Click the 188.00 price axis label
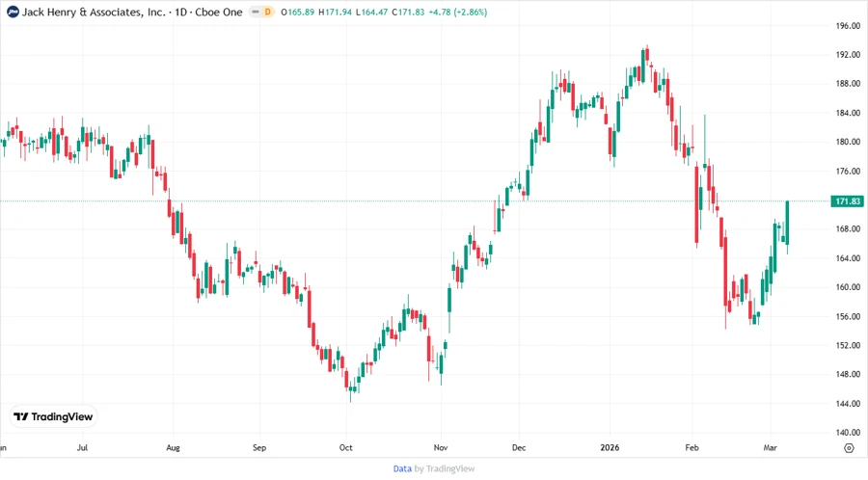868x480 pixels. pyautogui.click(x=848, y=84)
